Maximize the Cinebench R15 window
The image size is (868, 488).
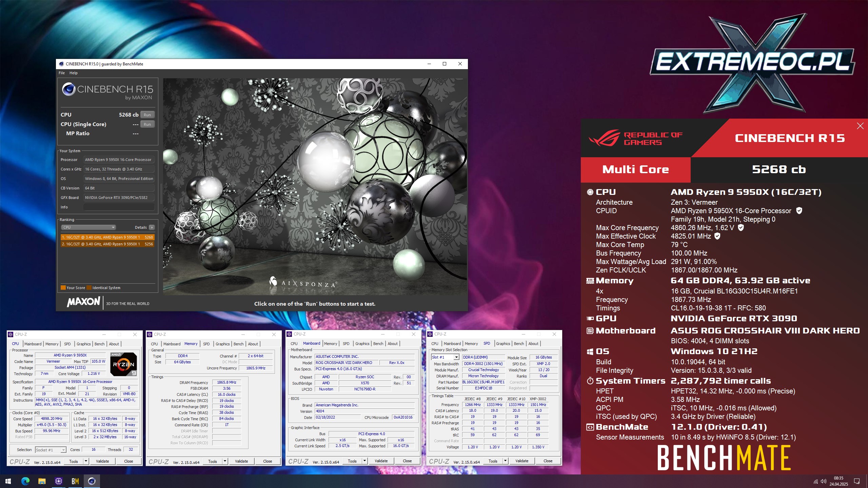click(x=445, y=64)
